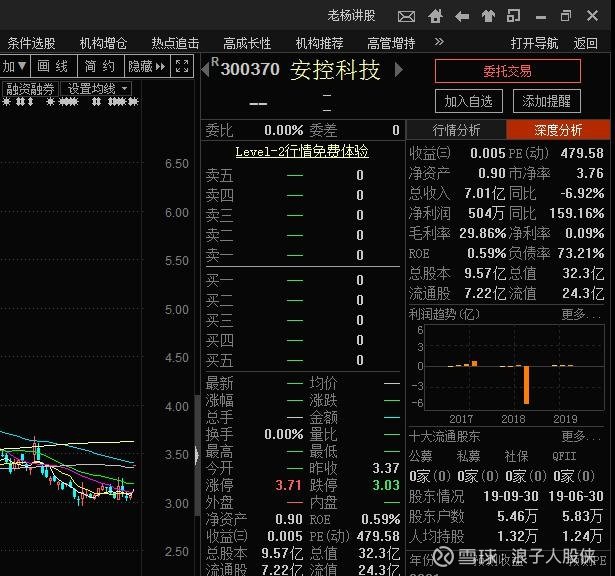Open 高管增持 menu

coord(391,43)
